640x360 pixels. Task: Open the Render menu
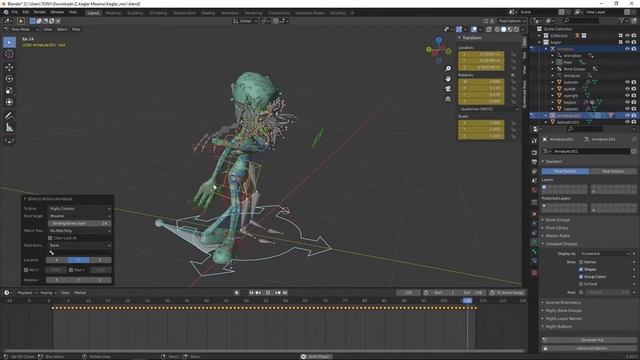(x=40, y=12)
